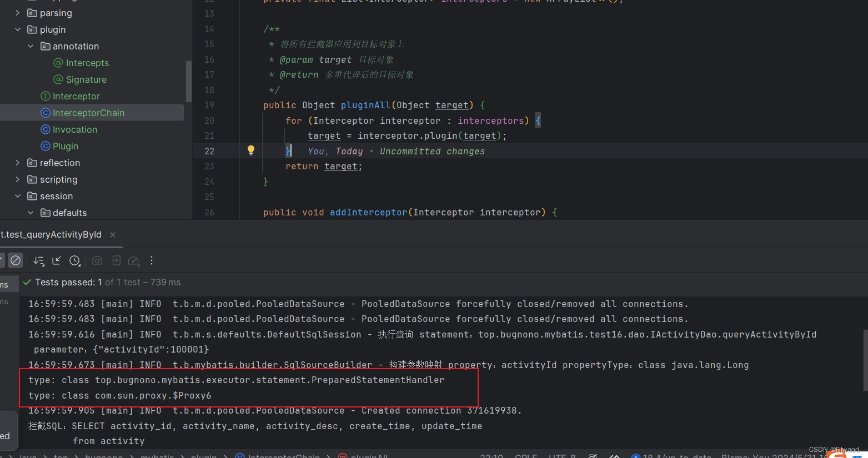Toggle the show ignored tests button
Screen dimensions: 868x458
click(16, 260)
